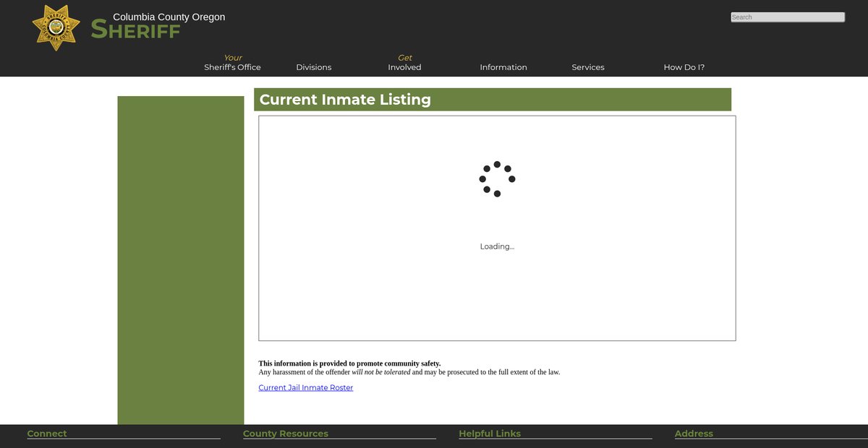Expand the Information menu

click(503, 67)
